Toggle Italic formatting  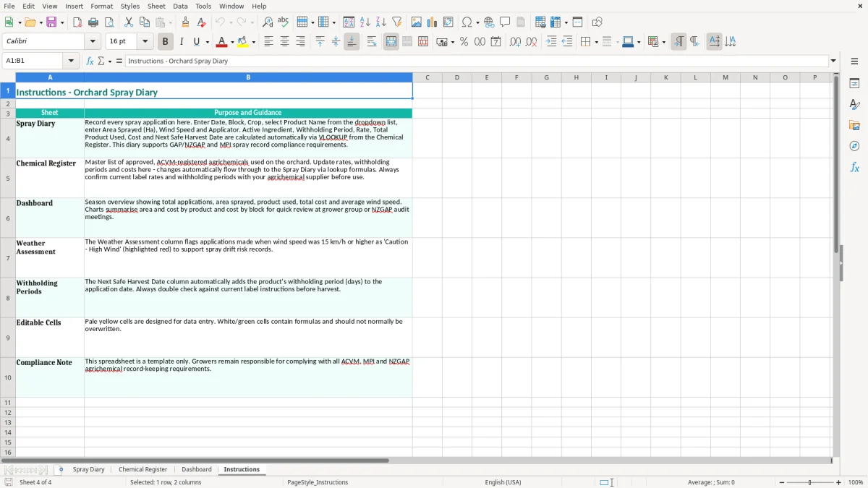[182, 42]
